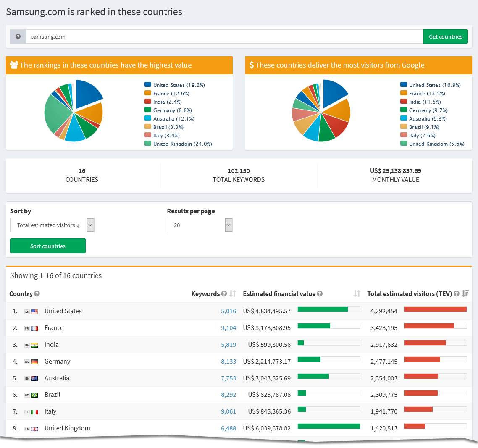Open the Results per page dropdown
This screenshot has height=448, width=478.
[200, 225]
